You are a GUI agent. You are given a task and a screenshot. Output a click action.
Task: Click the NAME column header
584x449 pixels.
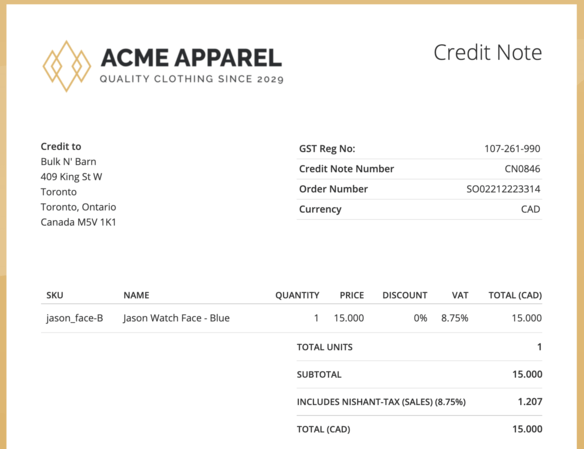[136, 295]
